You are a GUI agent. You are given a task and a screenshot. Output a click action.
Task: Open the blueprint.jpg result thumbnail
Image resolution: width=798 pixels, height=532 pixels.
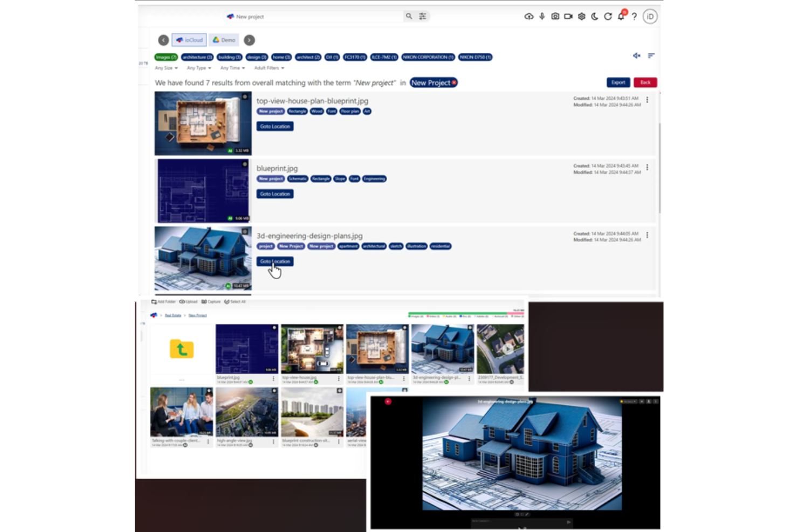(203, 191)
